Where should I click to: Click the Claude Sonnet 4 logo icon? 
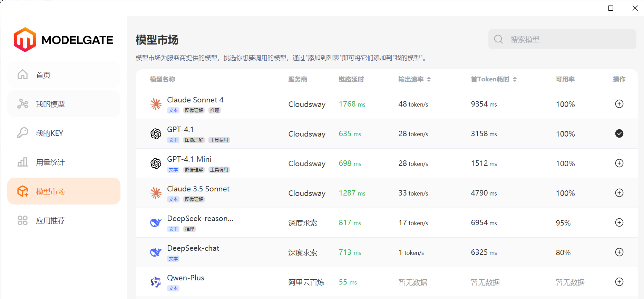pyautogui.click(x=156, y=104)
